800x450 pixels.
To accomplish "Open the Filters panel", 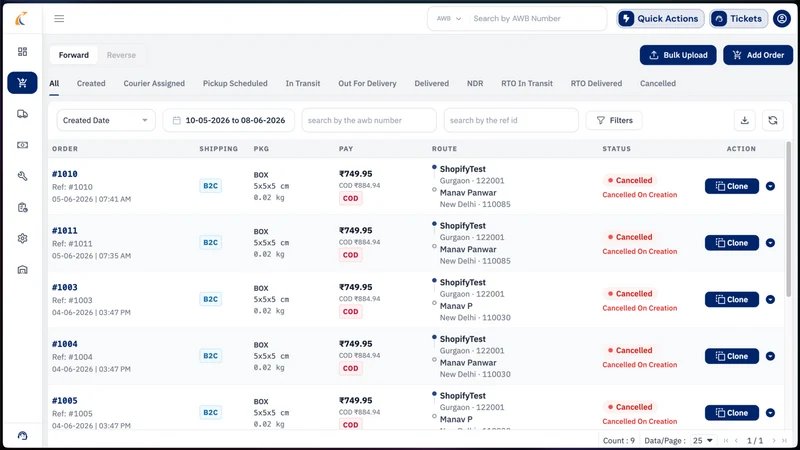I will [x=614, y=120].
